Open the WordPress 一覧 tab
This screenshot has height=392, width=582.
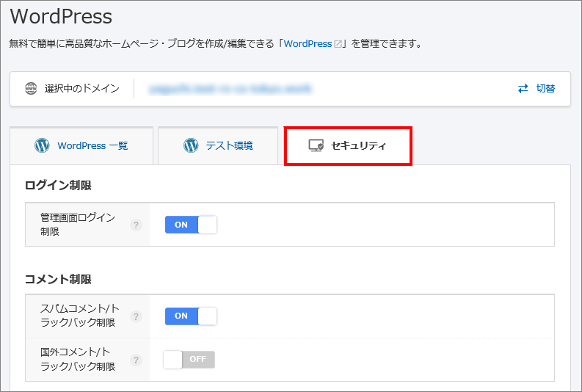[x=81, y=145]
